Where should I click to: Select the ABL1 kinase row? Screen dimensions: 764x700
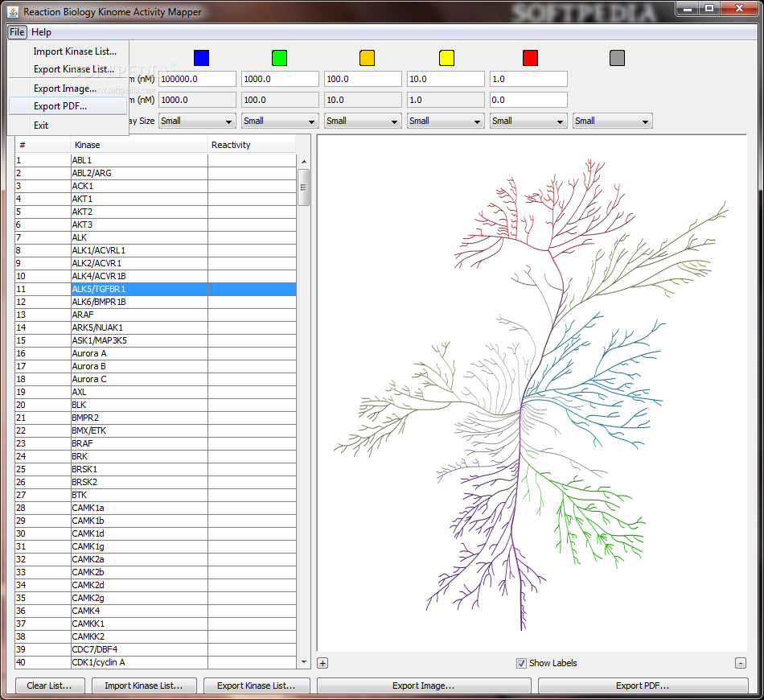tap(155, 160)
